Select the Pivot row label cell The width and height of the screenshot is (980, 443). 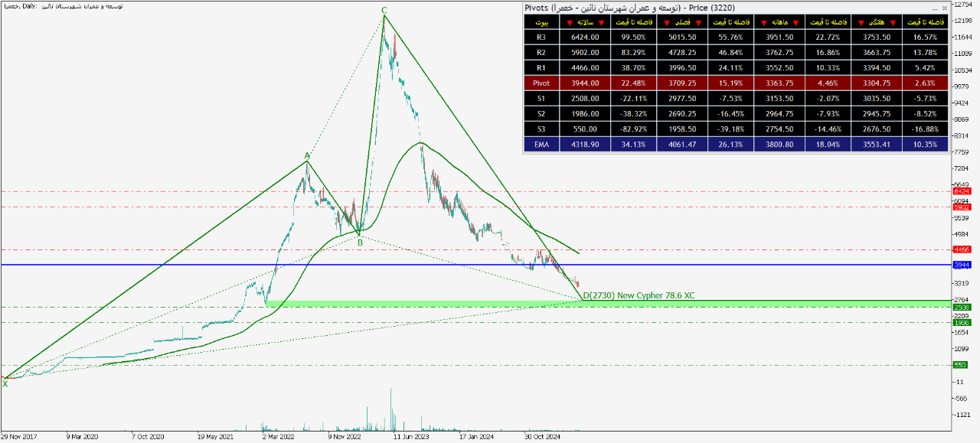click(x=541, y=83)
